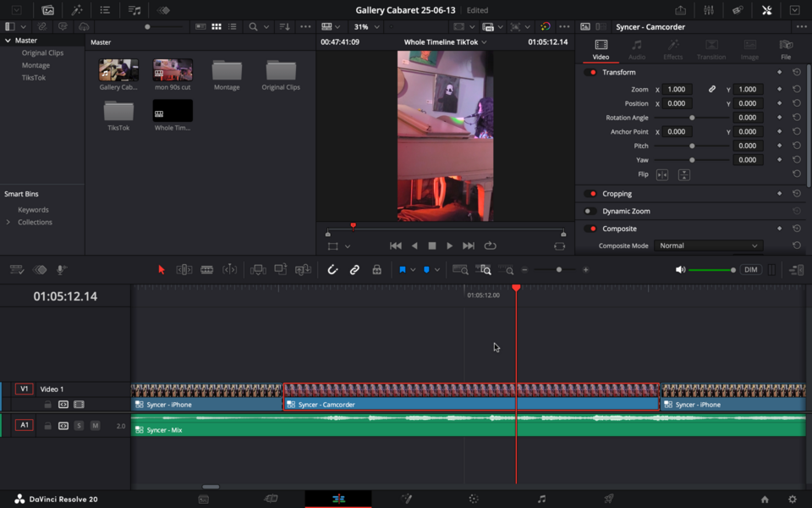Select the Syncer - Camcorder clip
The width and height of the screenshot is (812, 508).
(x=471, y=397)
